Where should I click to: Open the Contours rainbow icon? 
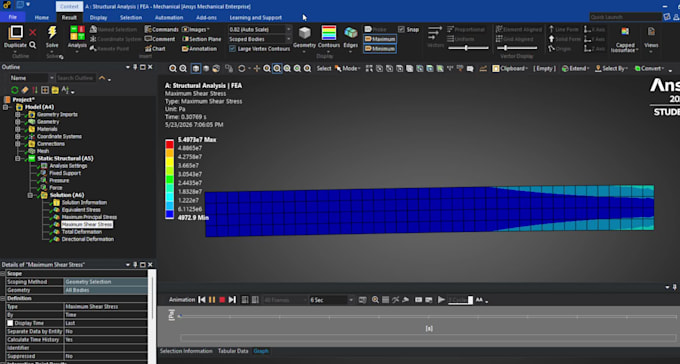click(x=329, y=33)
